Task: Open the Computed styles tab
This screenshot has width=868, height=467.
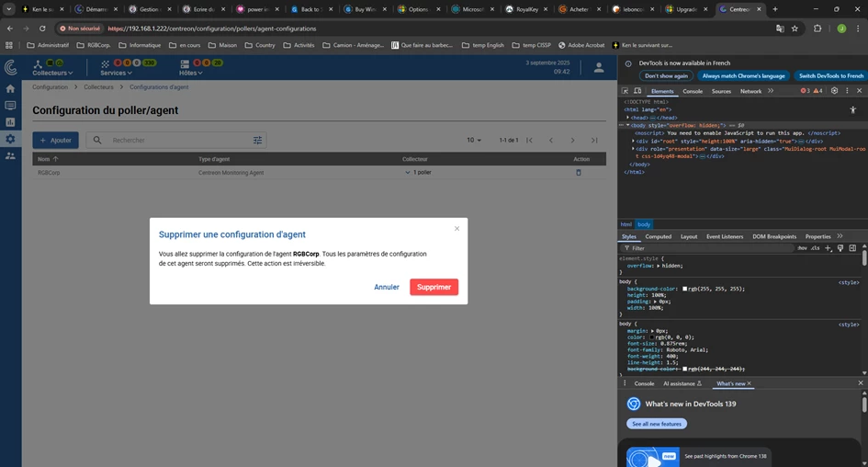Action: pyautogui.click(x=659, y=236)
